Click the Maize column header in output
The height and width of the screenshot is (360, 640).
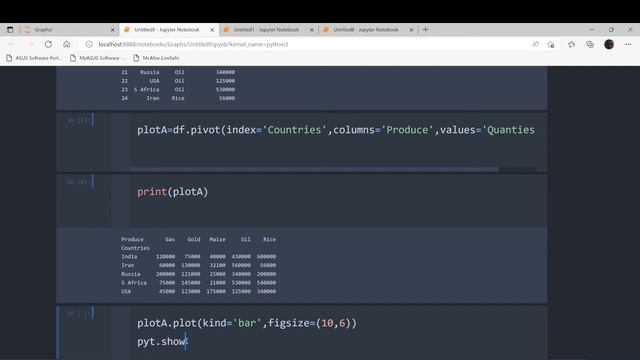[217, 240]
